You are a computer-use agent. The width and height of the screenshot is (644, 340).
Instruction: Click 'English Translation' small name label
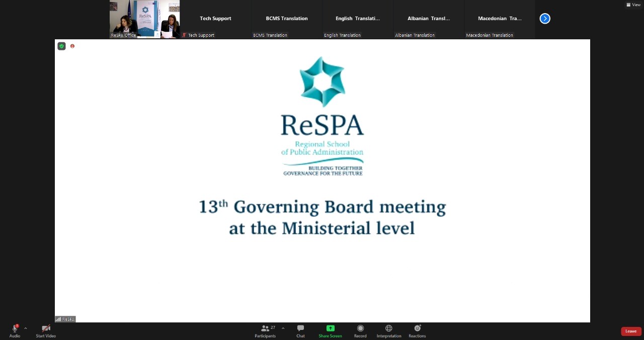point(342,35)
